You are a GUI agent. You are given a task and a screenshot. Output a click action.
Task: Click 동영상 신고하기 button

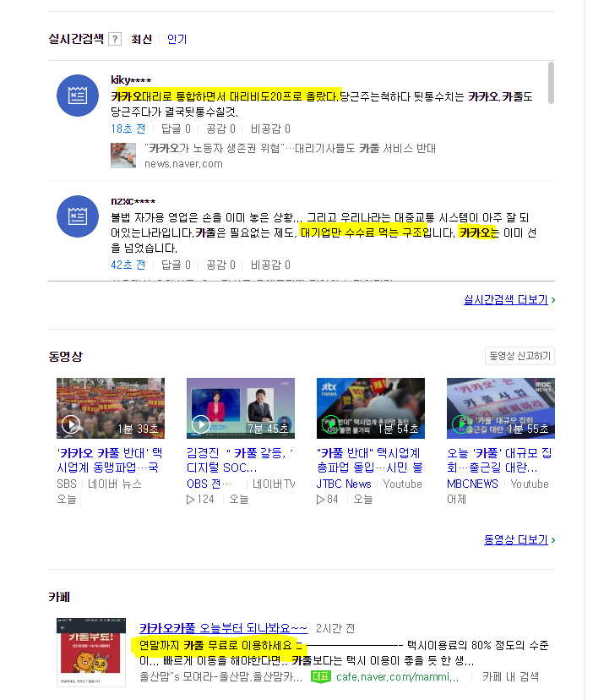(520, 356)
